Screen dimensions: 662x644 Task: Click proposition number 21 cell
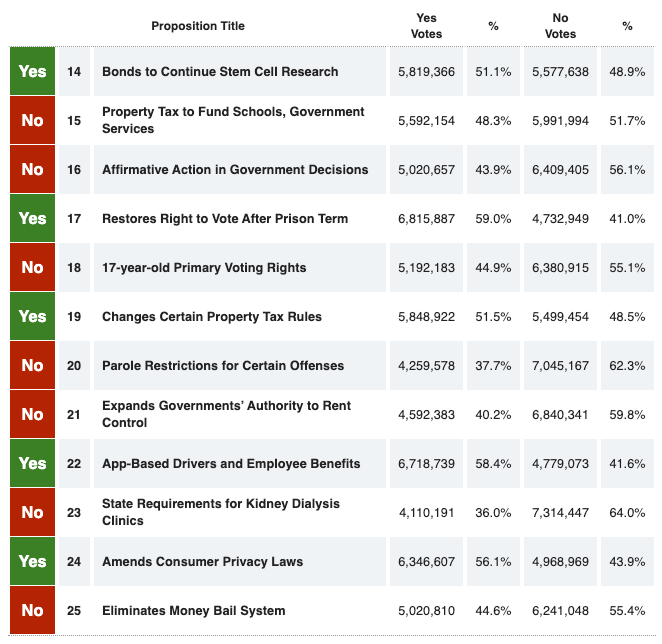(x=74, y=414)
